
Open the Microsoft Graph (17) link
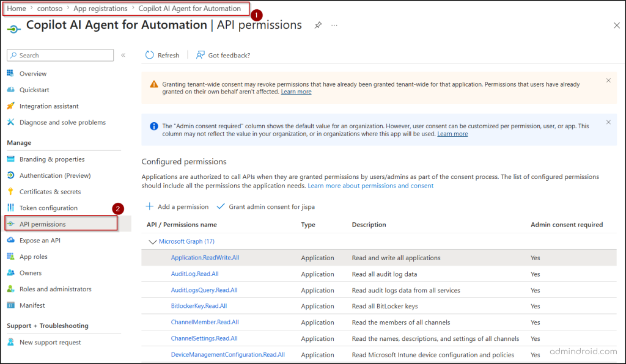tap(186, 241)
